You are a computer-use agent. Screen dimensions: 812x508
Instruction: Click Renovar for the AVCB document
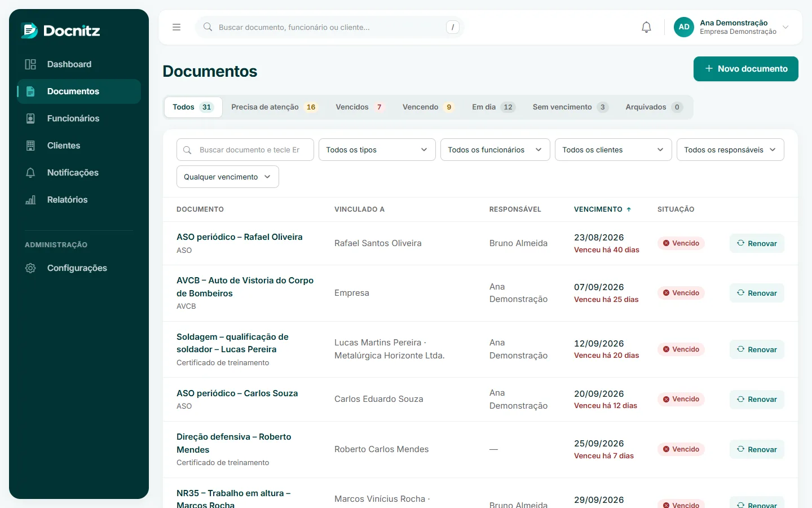coord(757,293)
